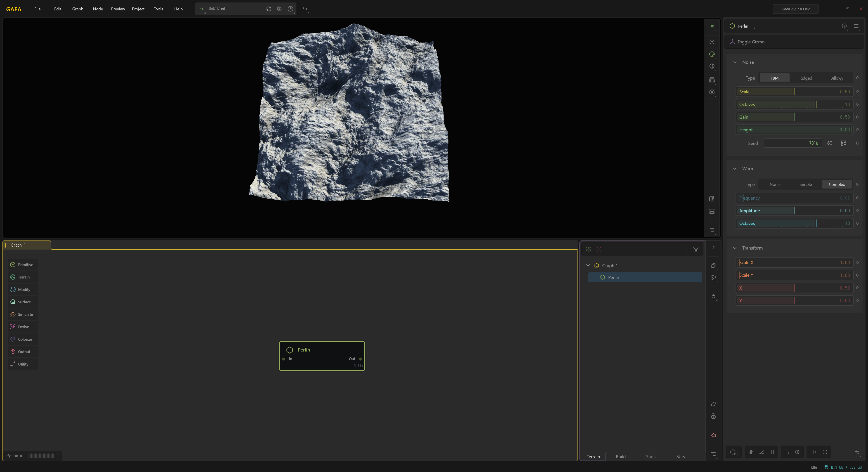The image size is (868, 472).
Task: Click the sun lighting icon in viewport toolbar
Action: [712, 42]
